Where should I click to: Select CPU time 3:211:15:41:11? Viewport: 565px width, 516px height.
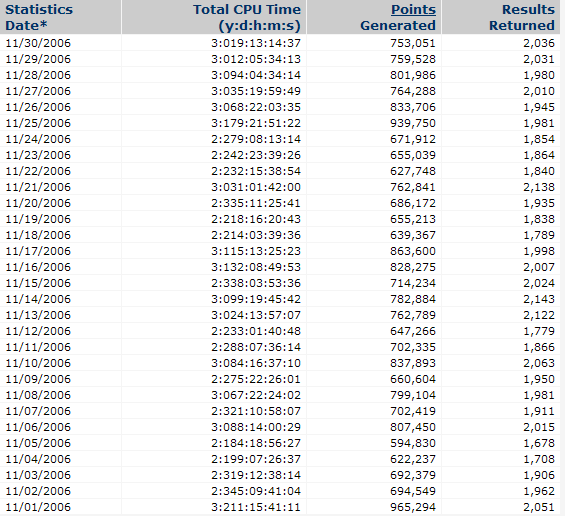(256, 507)
